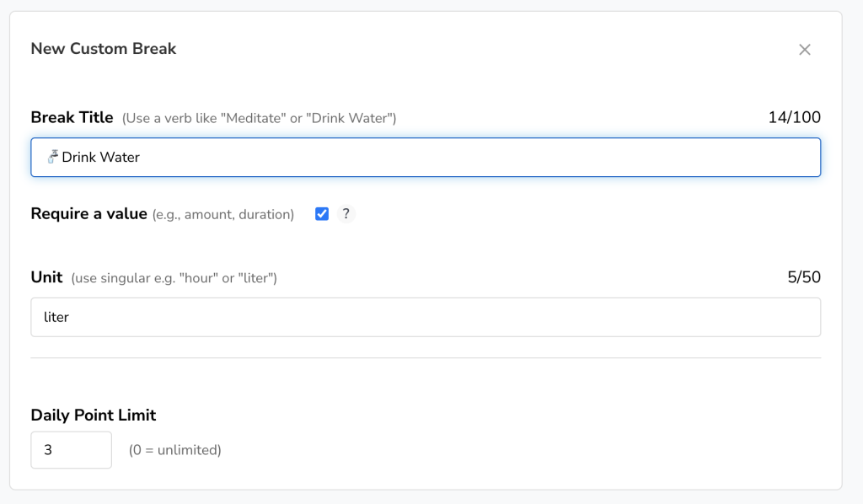Click the Unit field containing "liter"

point(426,317)
